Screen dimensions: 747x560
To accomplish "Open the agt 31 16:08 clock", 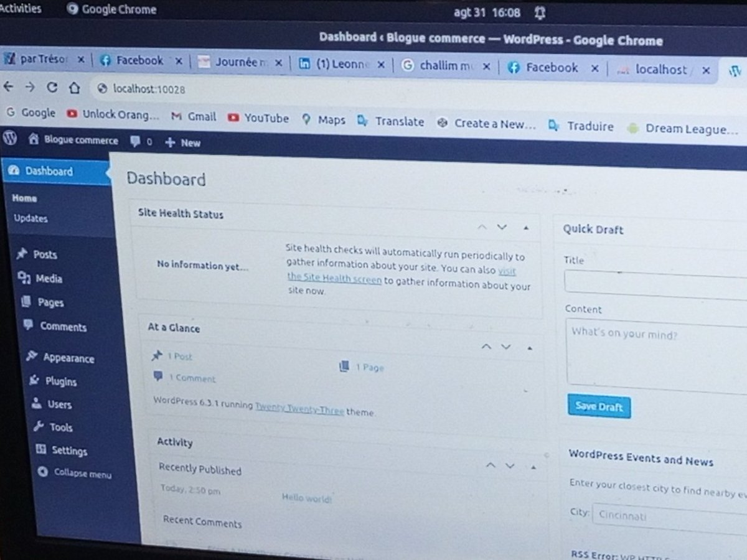I will 486,12.
